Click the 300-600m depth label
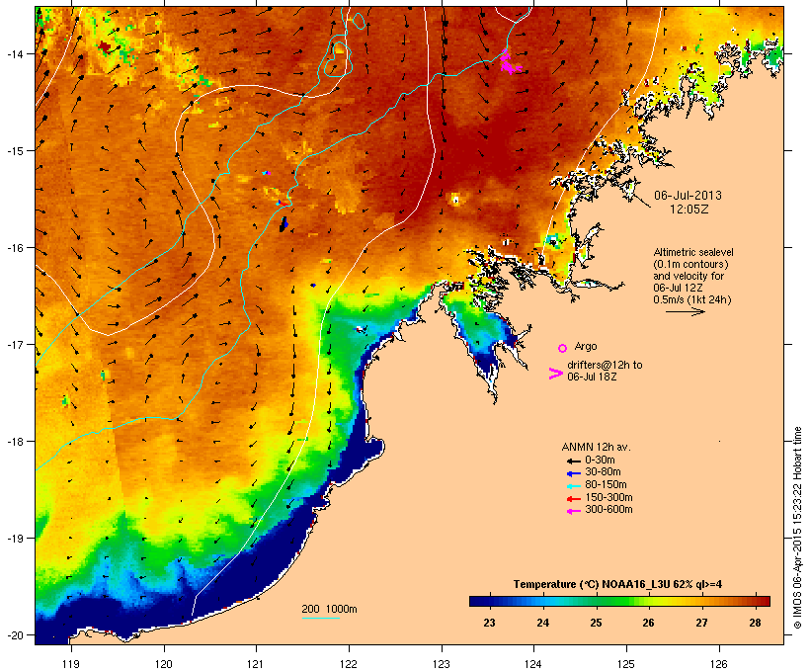810x672 pixels. 608,509
